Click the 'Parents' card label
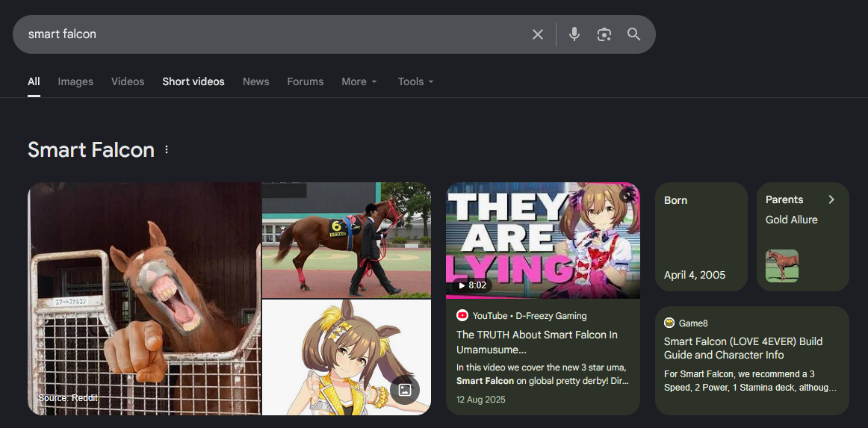Image resolution: width=868 pixels, height=428 pixels. [x=784, y=199]
